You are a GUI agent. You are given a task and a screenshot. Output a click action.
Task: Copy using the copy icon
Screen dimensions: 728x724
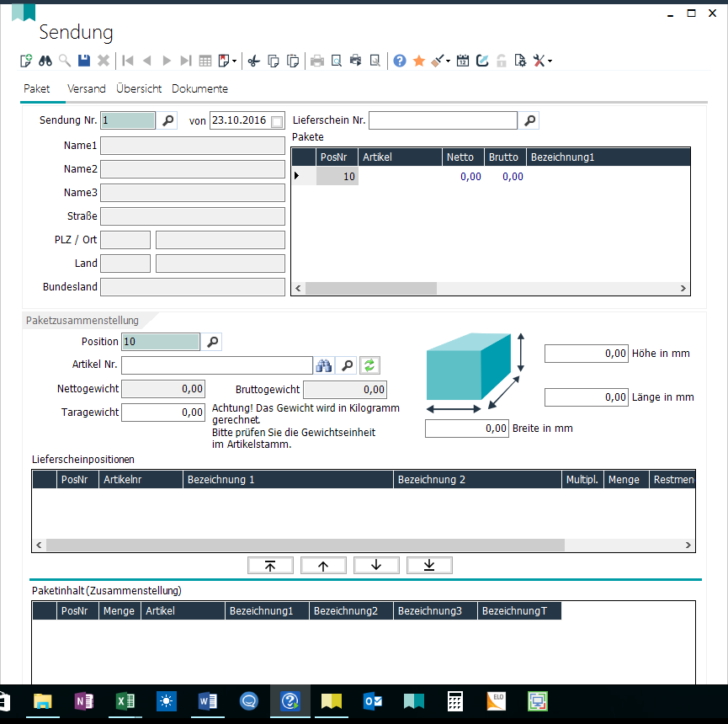point(274,61)
